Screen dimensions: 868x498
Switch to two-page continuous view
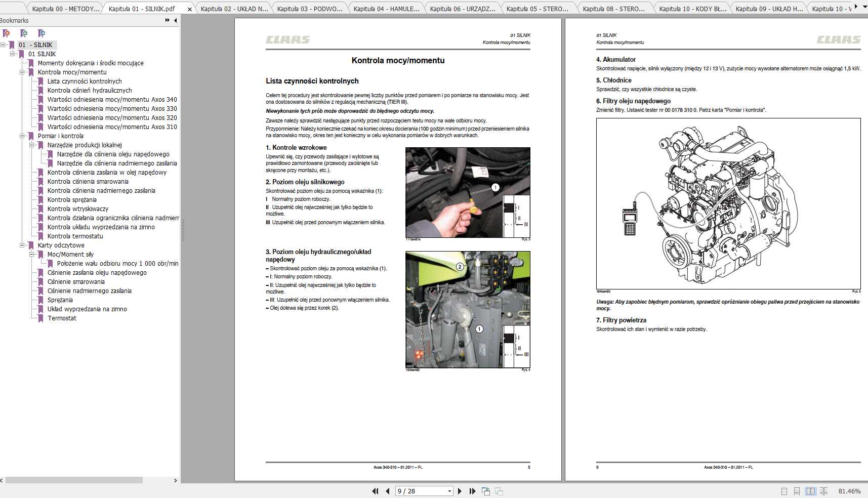tap(823, 491)
